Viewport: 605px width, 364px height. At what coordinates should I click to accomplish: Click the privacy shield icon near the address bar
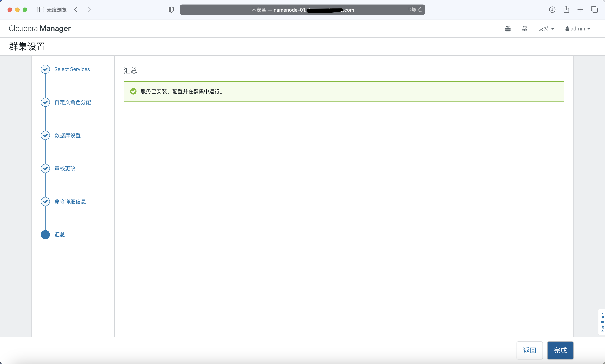pos(171,10)
